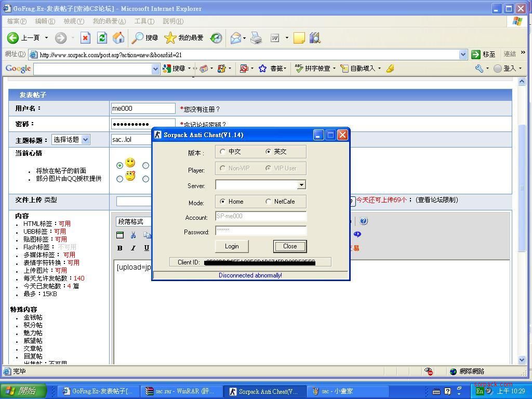
Task: Expand the address bar URL dropdown
Action: coord(463,55)
